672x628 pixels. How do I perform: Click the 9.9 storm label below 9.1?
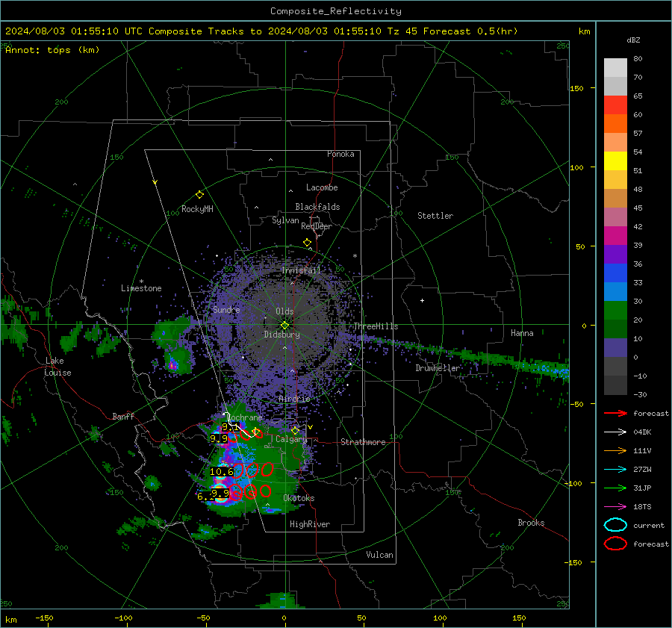(219, 439)
